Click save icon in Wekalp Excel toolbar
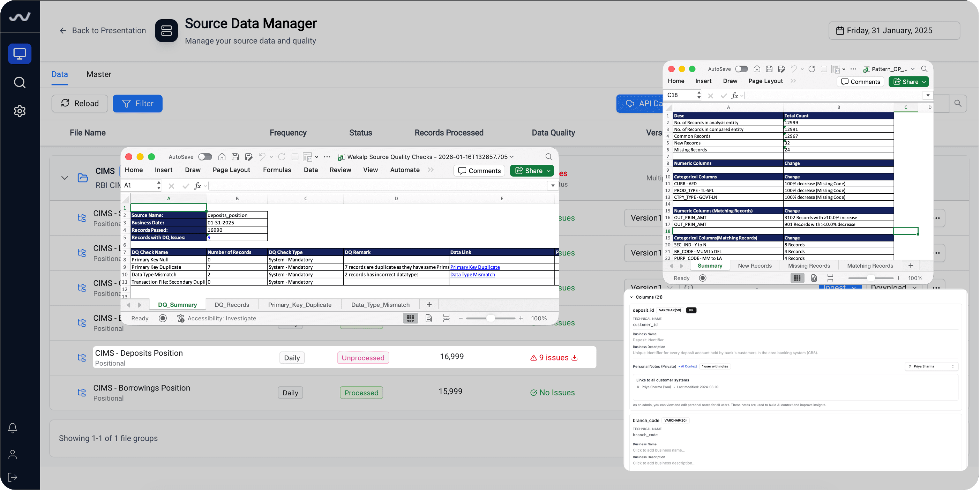The image size is (980, 491). click(235, 157)
